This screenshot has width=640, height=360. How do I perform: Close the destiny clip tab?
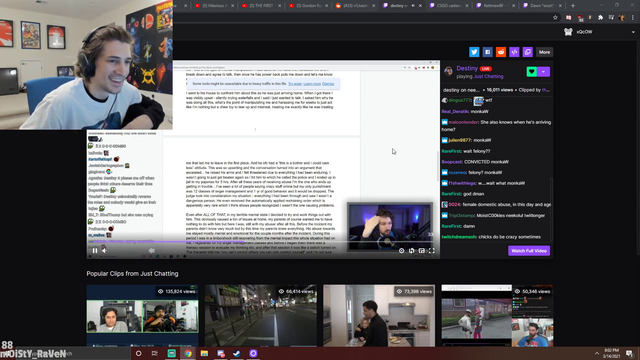click(420, 6)
